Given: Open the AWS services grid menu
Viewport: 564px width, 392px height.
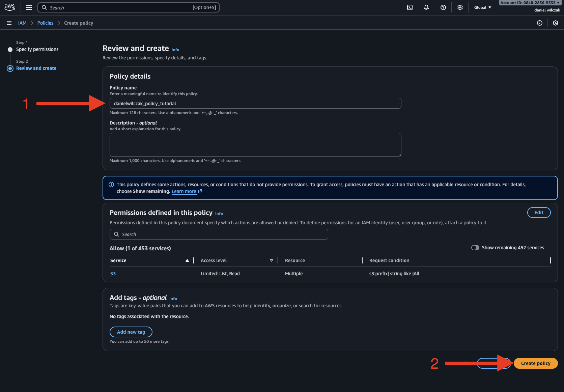Looking at the screenshot, I should (29, 7).
